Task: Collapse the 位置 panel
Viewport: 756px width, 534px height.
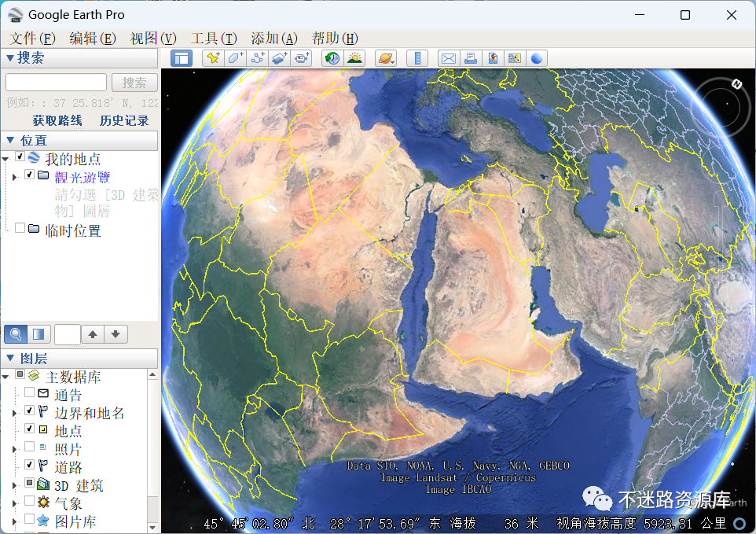Action: (9, 140)
